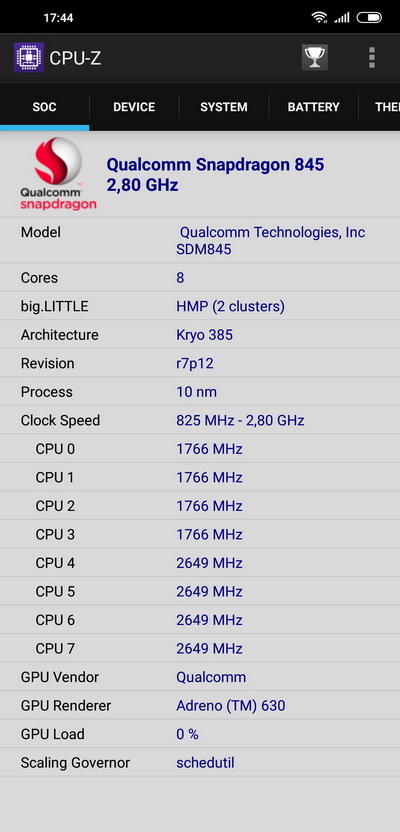This screenshot has height=832, width=400.
Task: Select the Clock Speed row
Action: coord(200,420)
